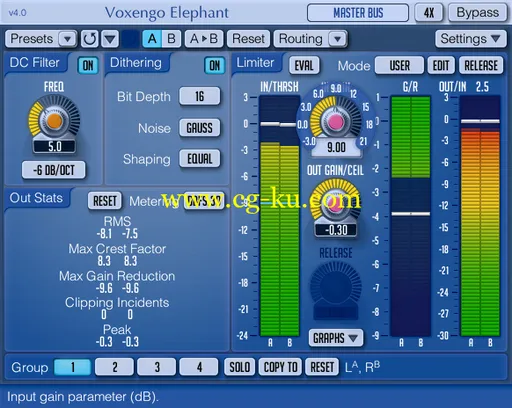Click the Out Stats section tab
This screenshot has width=512, height=408.
pos(36,198)
